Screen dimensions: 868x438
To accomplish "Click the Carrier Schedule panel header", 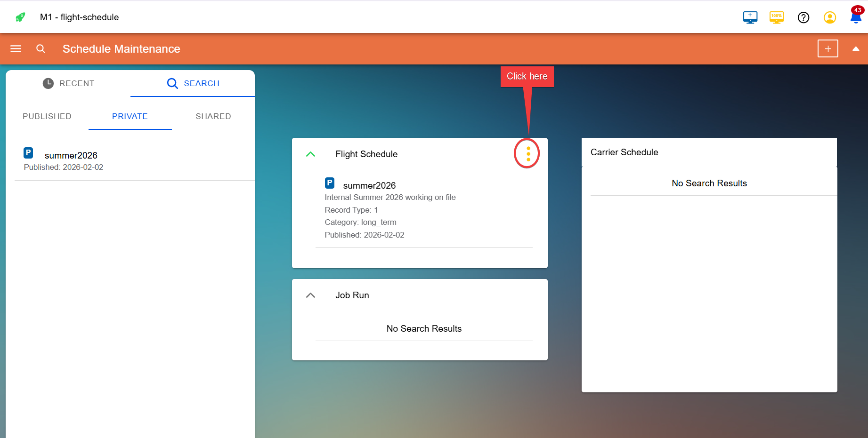I will pos(709,152).
